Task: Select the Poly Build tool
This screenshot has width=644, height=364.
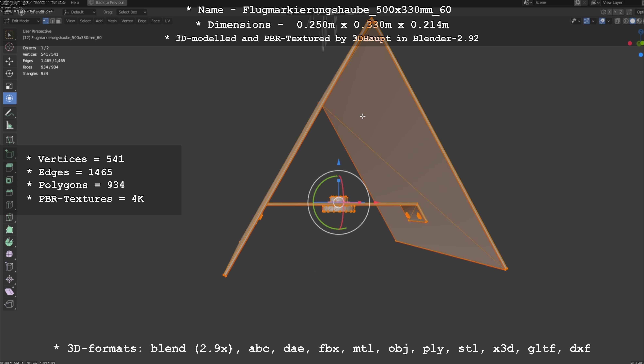Action: [x=9, y=230]
